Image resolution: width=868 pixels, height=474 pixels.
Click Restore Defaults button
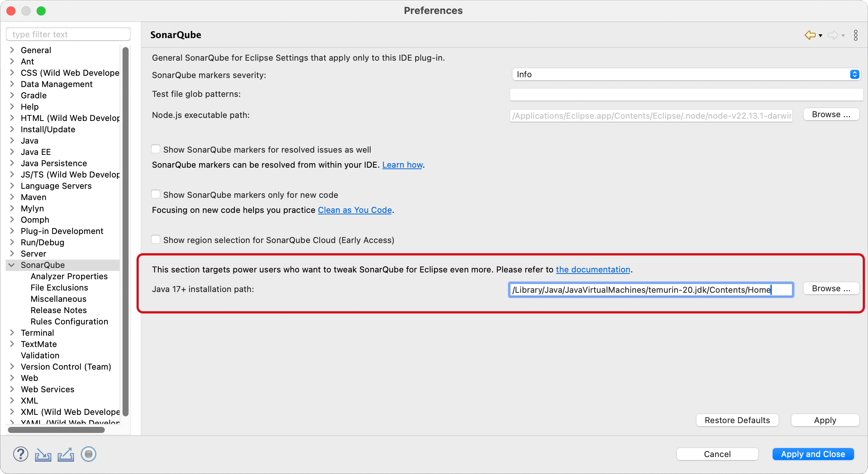737,420
